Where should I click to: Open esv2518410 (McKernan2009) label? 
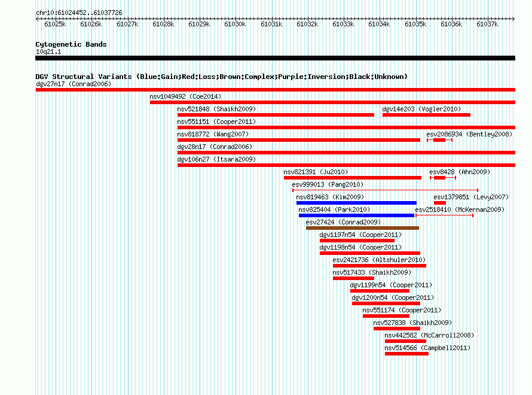tap(460, 209)
